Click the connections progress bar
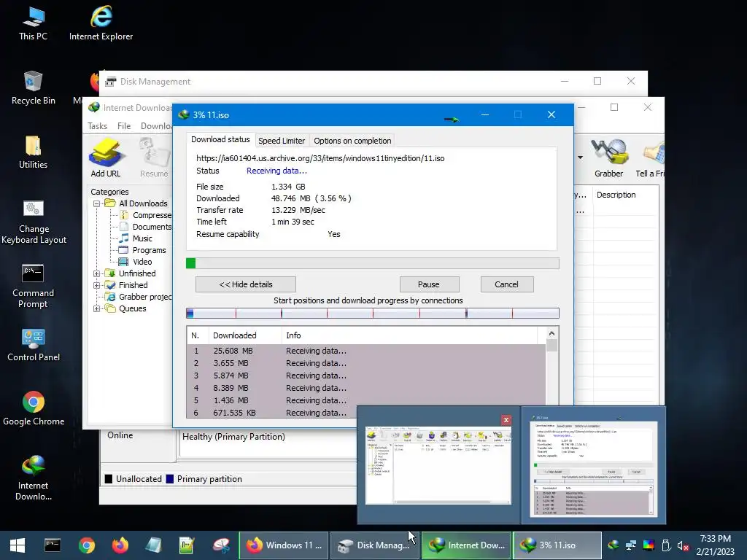This screenshot has height=560, width=747. (373, 313)
